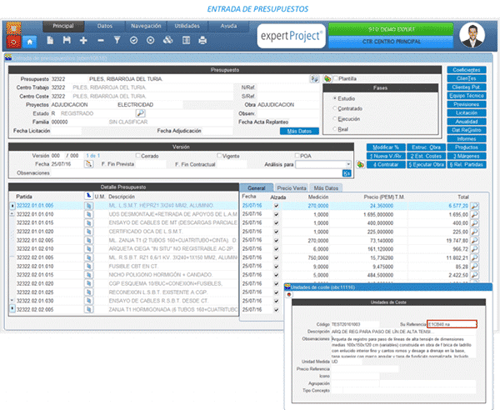Toggle Alzada checkbox in 1.695,00 row
This screenshot has width=500, height=410.
276,214
